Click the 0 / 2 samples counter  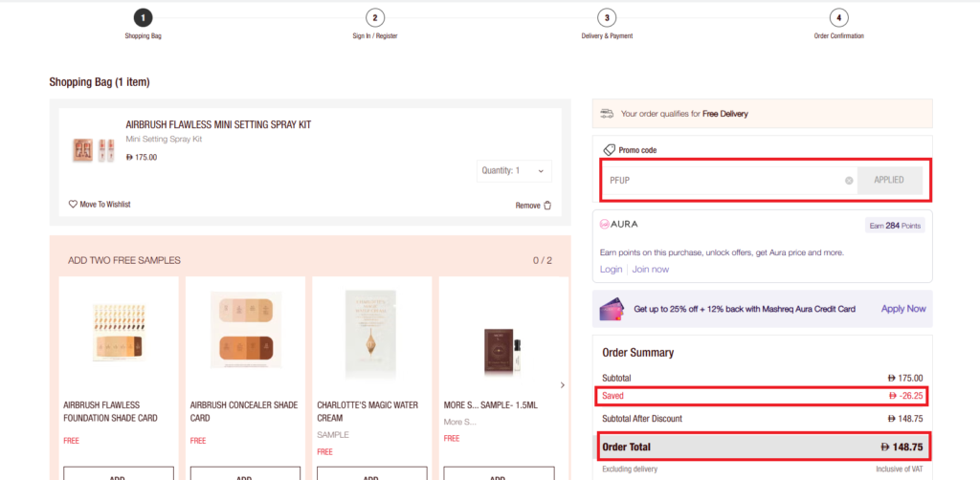tap(543, 260)
